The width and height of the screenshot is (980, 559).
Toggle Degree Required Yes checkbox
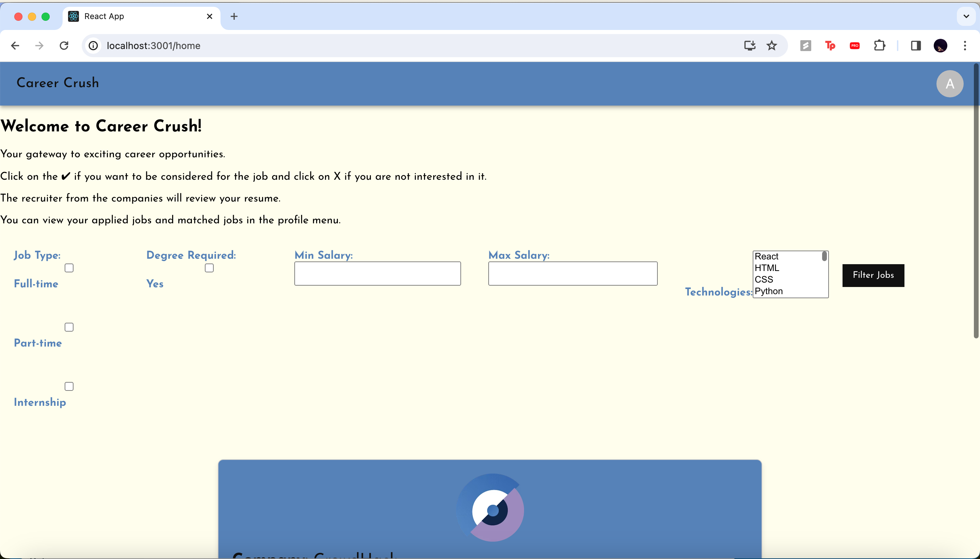[x=209, y=268]
